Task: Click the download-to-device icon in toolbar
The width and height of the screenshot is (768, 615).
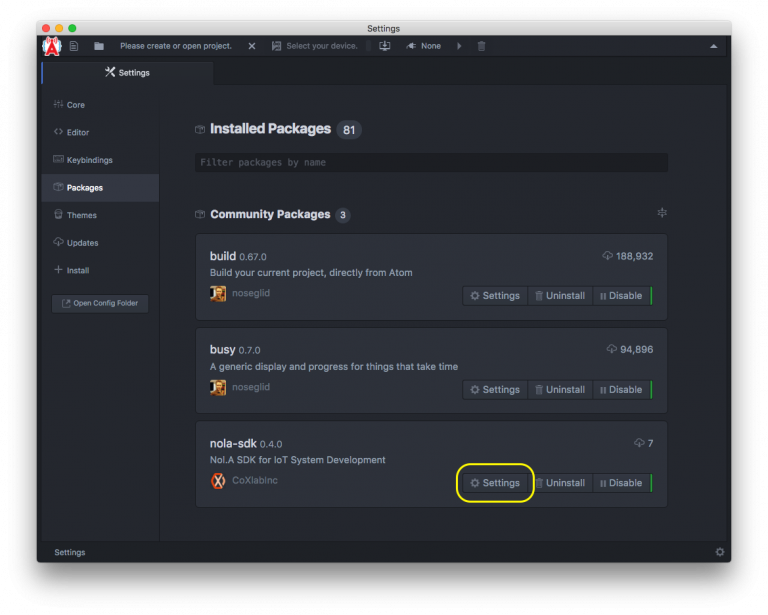Action: [x=384, y=46]
